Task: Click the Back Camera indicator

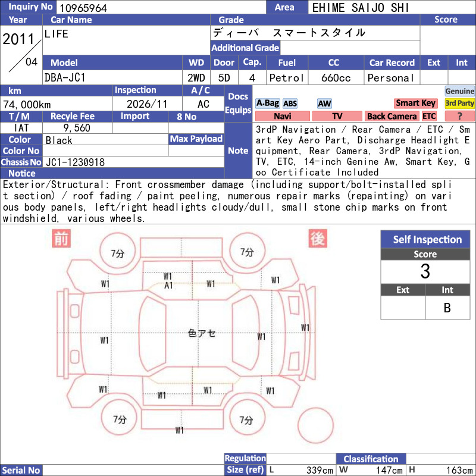Action: 392,116
